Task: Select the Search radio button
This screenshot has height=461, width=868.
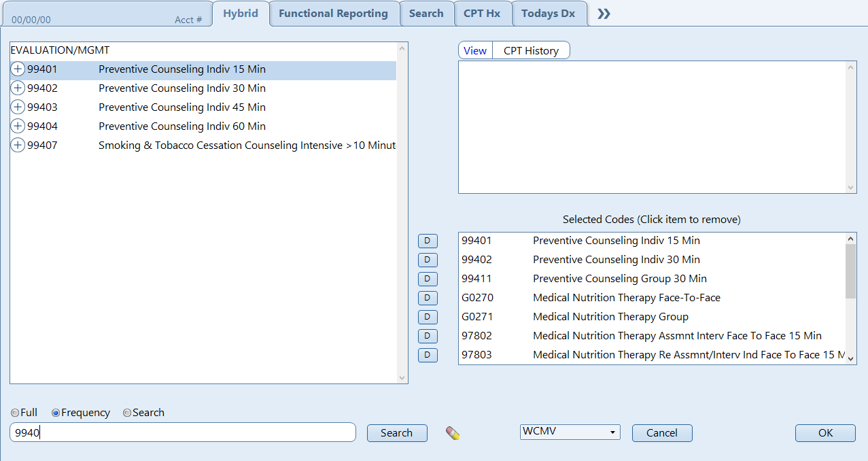Action: click(x=127, y=413)
